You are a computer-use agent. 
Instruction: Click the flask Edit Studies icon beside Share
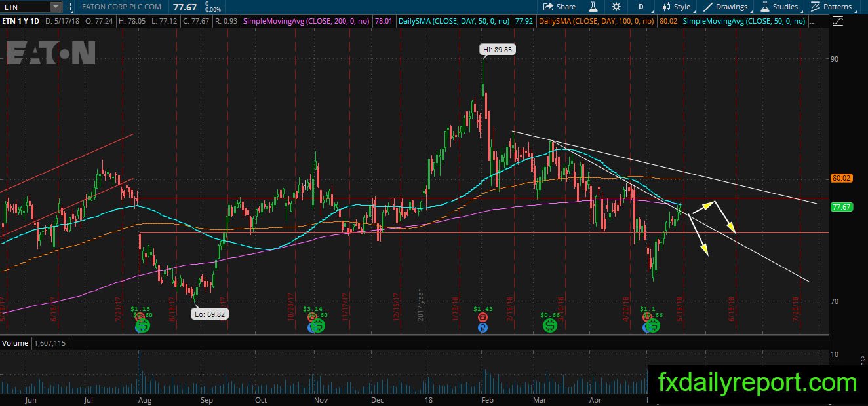click(x=593, y=7)
